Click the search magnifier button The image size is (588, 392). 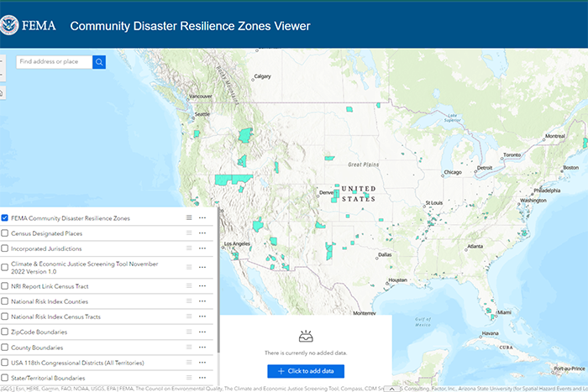tap(99, 61)
